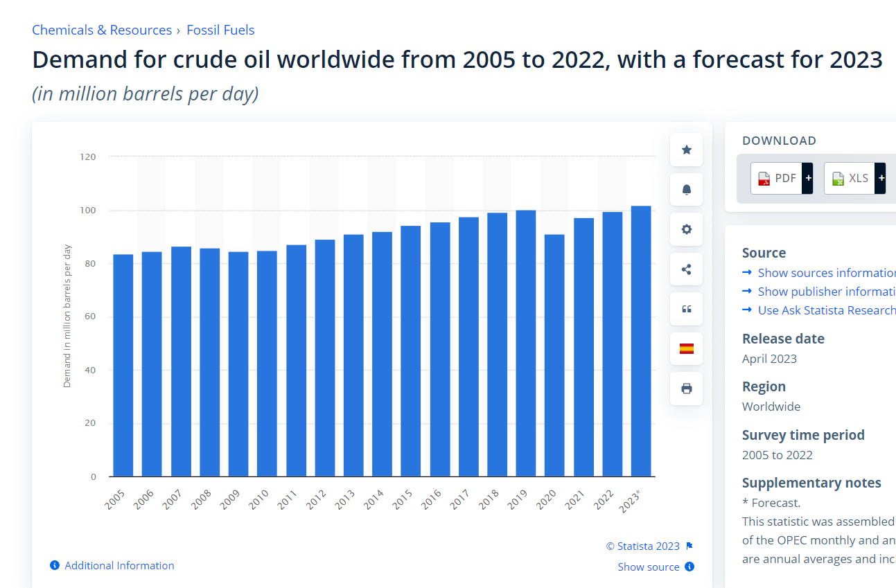Click the share icon
Viewport: 896px width, 588px height.
click(687, 269)
